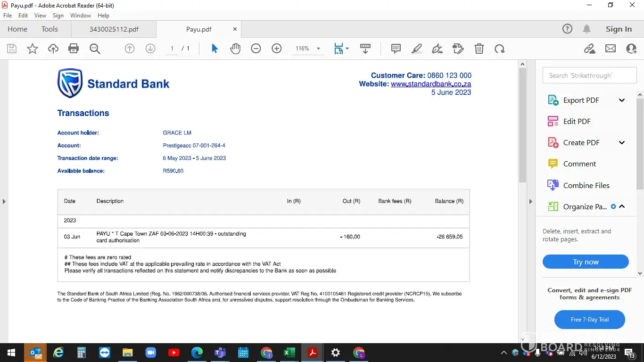Select Comment in the tools pane
Image resolution: width=644 pixels, height=362 pixels.
coord(579,164)
